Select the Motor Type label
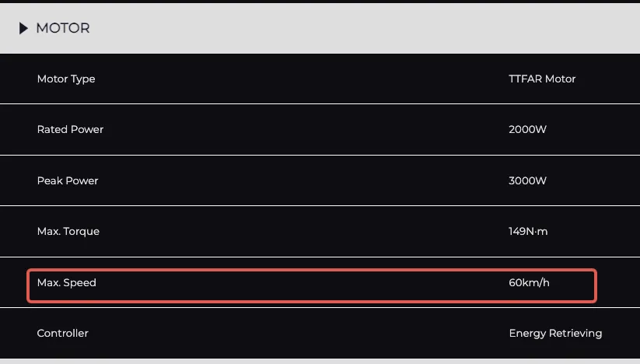The height and width of the screenshot is (364, 640). tap(66, 79)
